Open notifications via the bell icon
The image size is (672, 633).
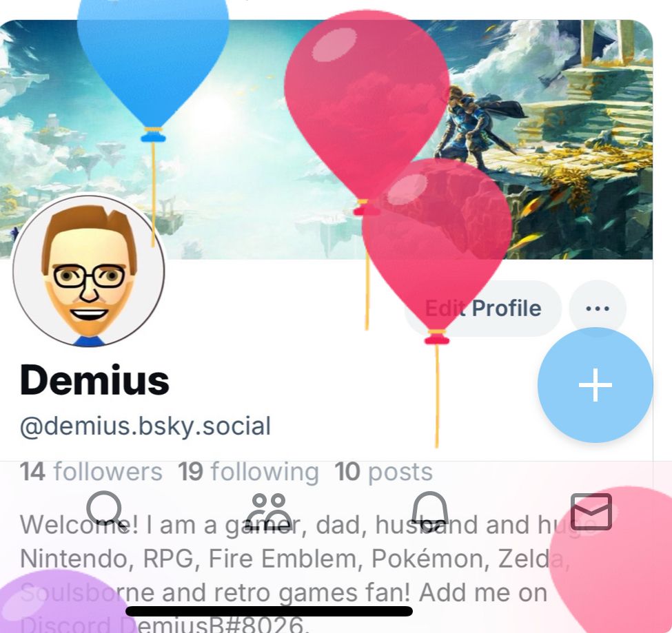pos(430,508)
